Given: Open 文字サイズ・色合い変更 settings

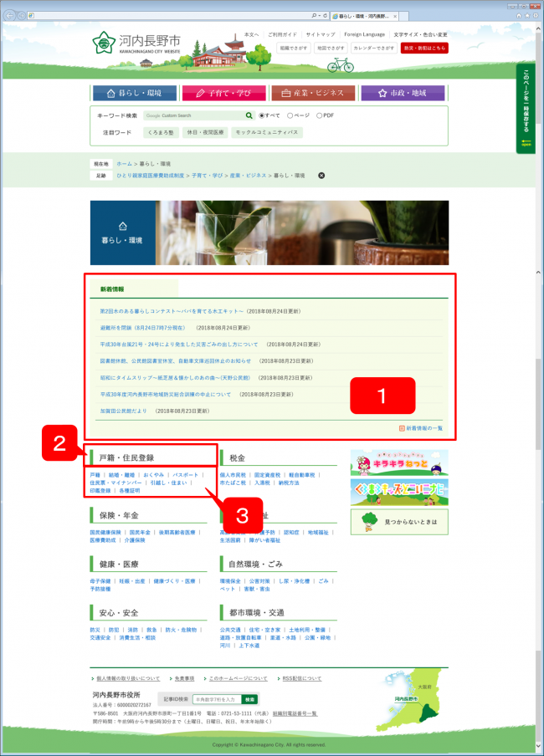Looking at the screenshot, I should click(420, 35).
